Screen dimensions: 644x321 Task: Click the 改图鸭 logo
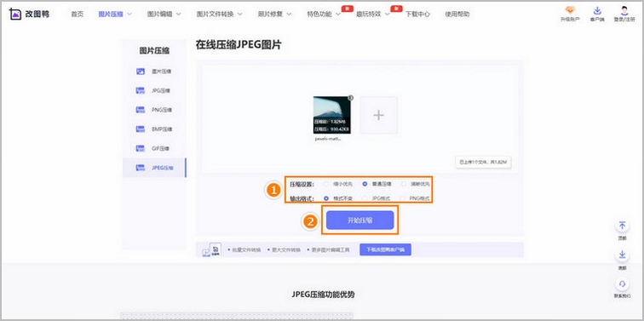point(29,14)
